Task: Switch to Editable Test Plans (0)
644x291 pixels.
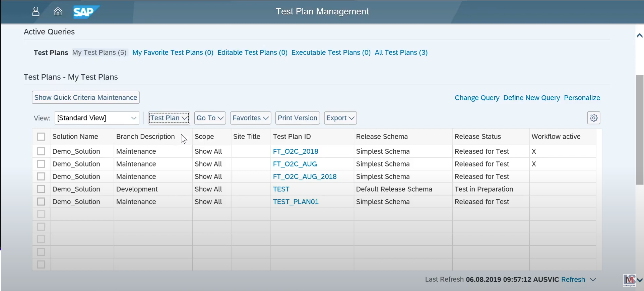Action: point(252,52)
